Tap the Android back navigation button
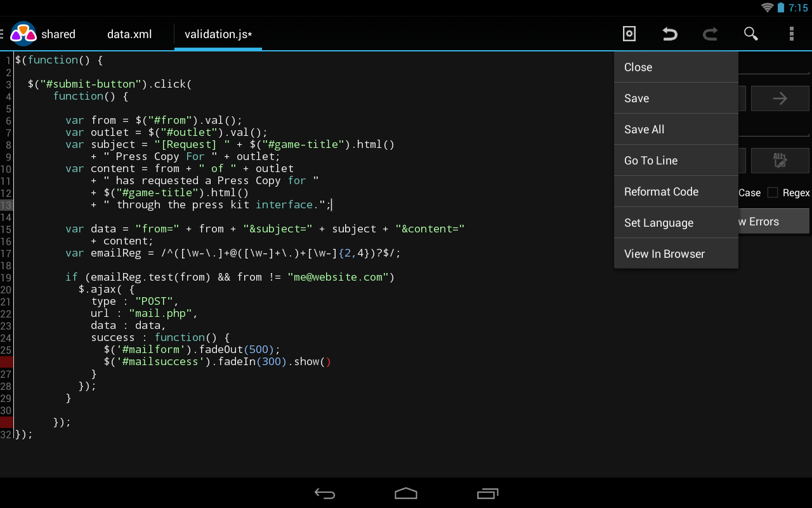Screen dimensions: 812x508 325,493
